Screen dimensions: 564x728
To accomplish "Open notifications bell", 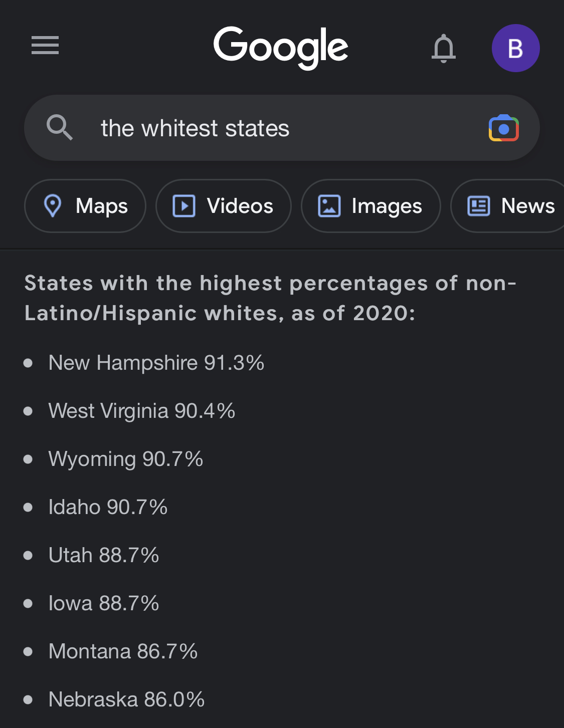I will [444, 48].
